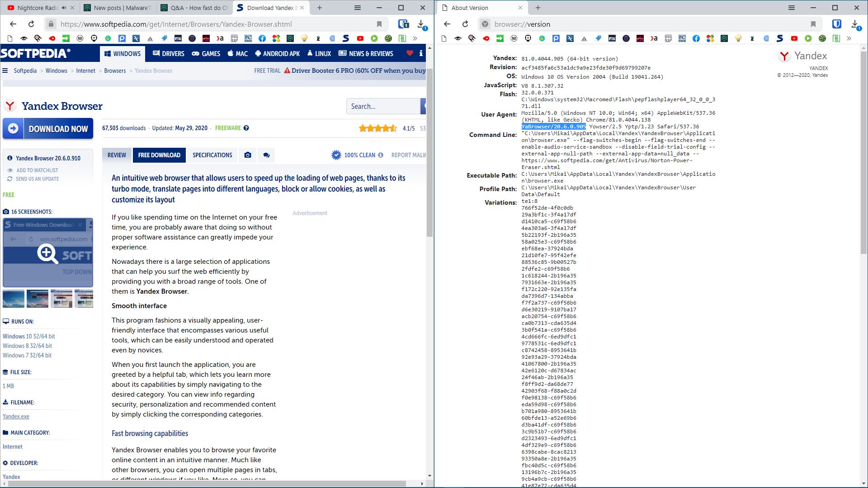Reload the browser://version page
Viewport: 868px width, 488px height.
(x=465, y=24)
